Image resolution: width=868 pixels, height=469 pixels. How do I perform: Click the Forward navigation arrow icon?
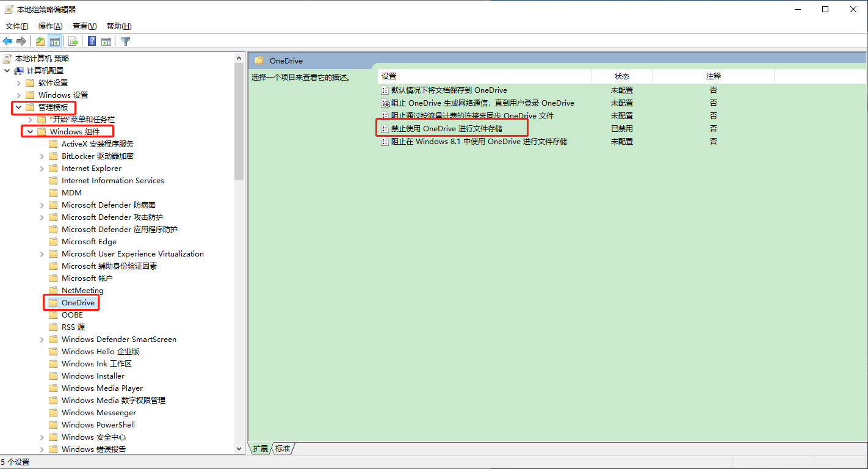21,41
